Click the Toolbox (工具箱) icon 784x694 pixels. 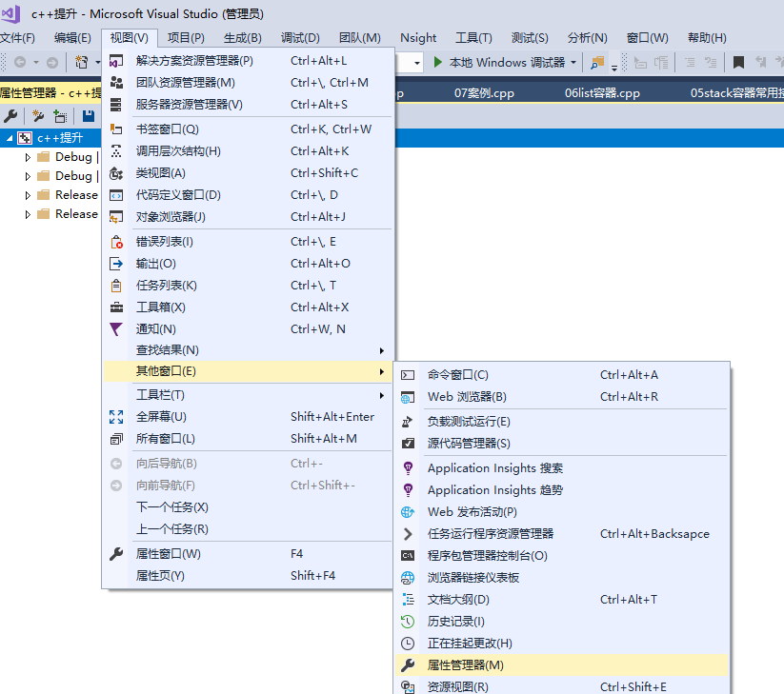pos(116,307)
